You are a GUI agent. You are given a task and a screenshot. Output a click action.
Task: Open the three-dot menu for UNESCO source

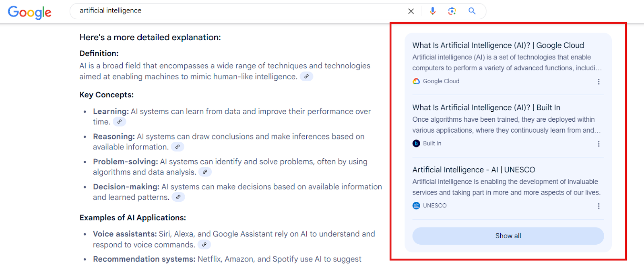tap(599, 206)
